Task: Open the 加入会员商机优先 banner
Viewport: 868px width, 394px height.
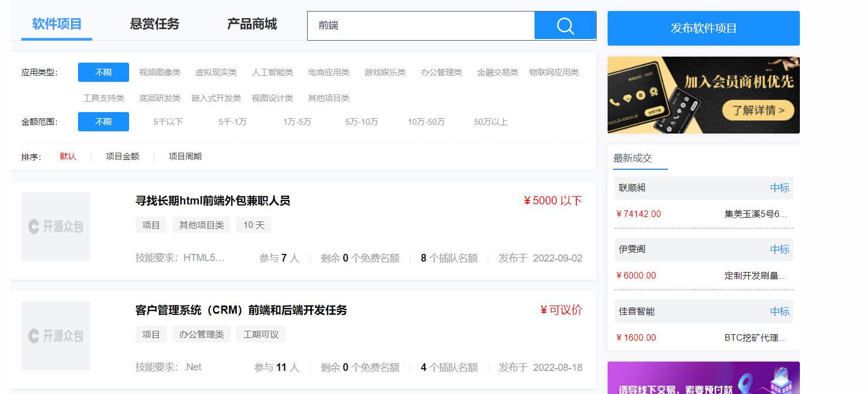Action: pos(703,95)
